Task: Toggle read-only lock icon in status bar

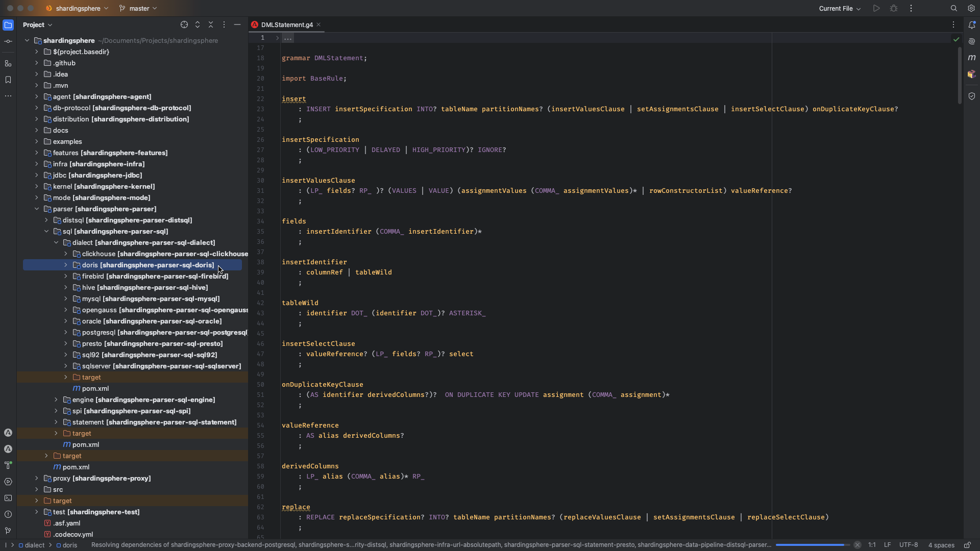Action: pyautogui.click(x=967, y=545)
